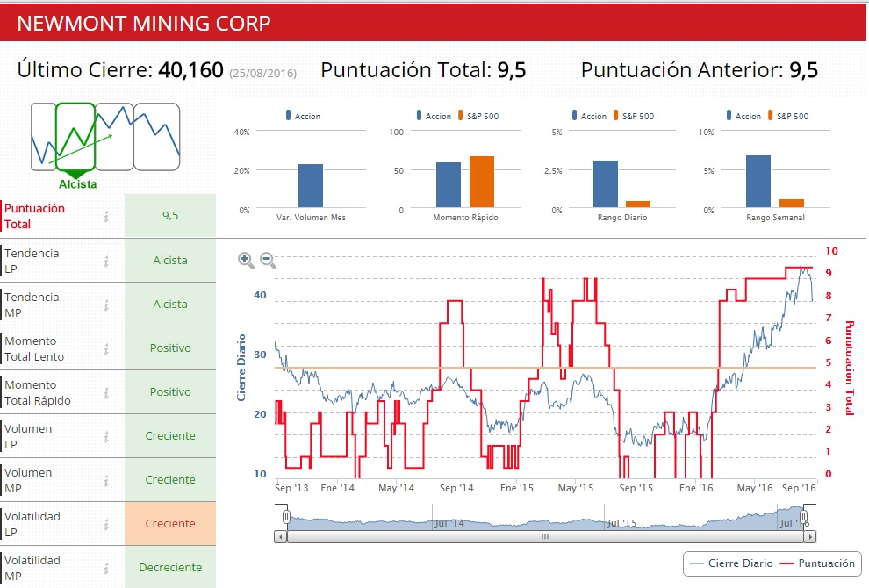
Task: Click the Momento Total Lento Positivo value
Action: point(170,348)
